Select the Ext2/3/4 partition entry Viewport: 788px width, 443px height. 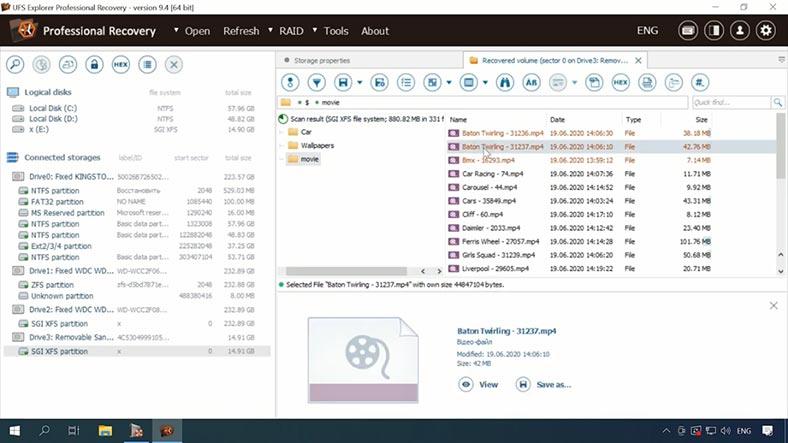click(136, 246)
